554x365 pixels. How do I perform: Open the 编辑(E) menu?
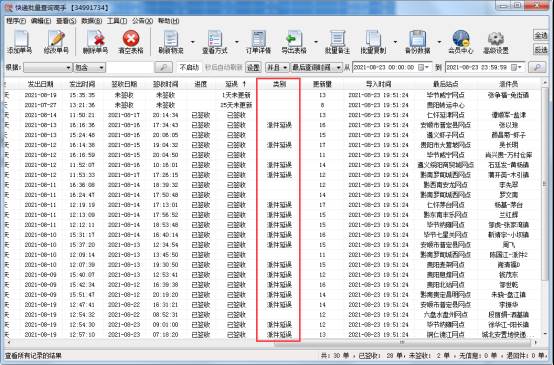[41, 21]
